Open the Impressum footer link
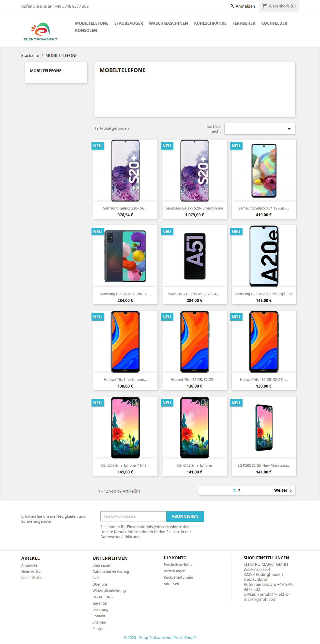This screenshot has height=644, width=320. click(102, 565)
